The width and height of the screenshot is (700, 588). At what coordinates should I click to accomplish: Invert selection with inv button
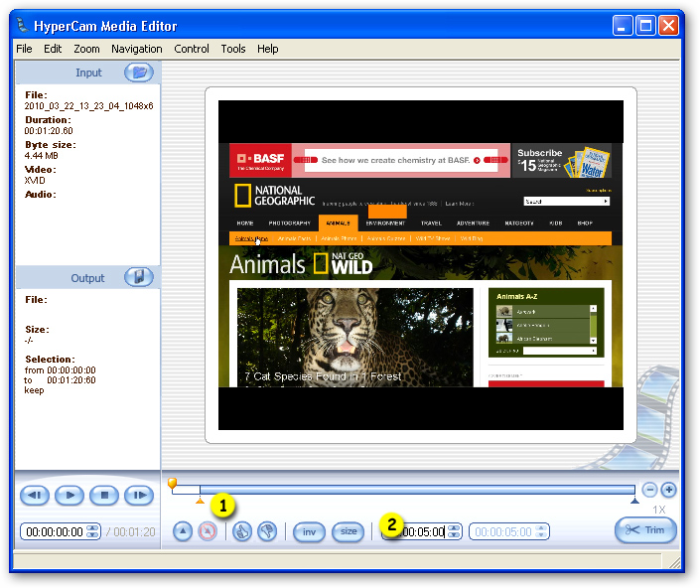[309, 531]
